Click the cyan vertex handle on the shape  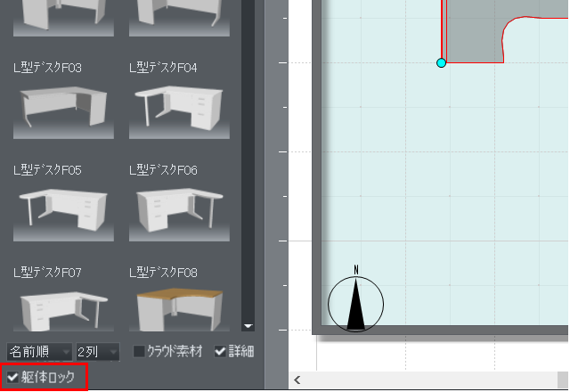441,62
